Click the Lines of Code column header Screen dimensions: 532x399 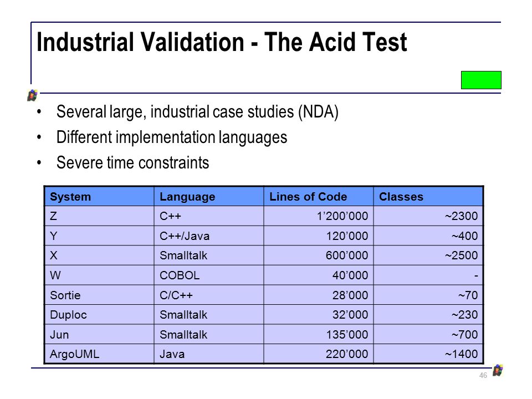pos(319,196)
